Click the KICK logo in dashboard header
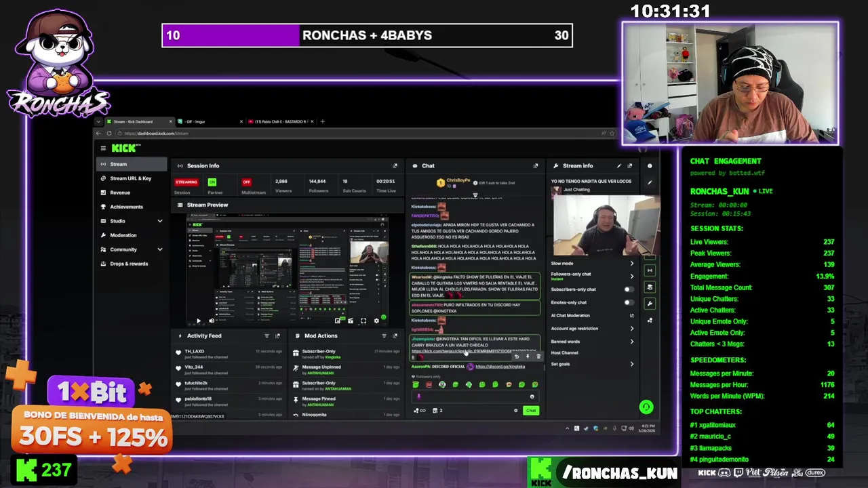Viewport: 868px width, 488px height. tap(125, 148)
